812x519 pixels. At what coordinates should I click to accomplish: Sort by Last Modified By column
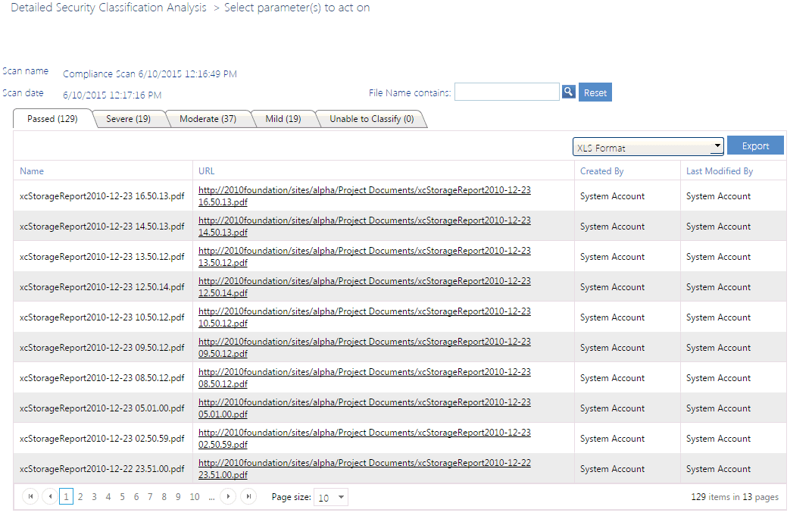coord(720,171)
